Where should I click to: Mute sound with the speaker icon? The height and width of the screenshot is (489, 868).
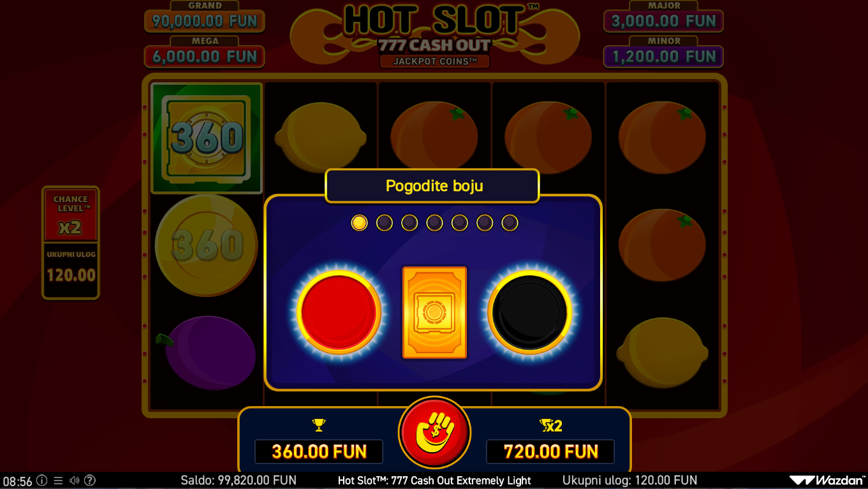pos(74,480)
